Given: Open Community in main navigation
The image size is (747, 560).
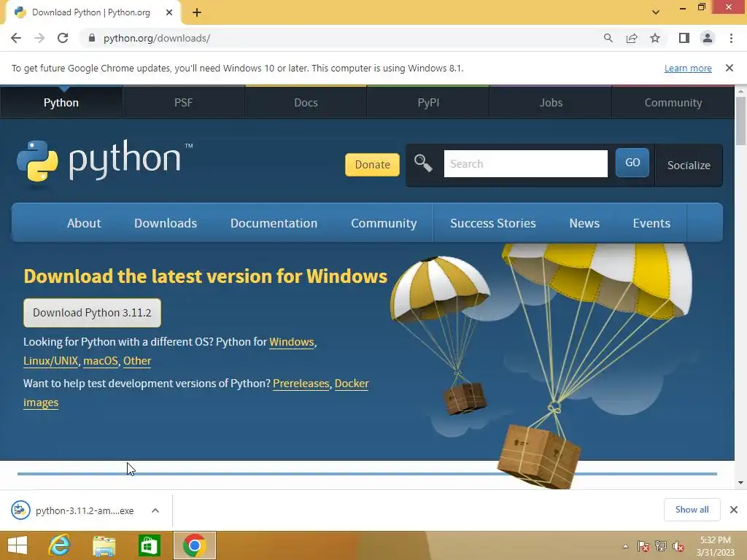Looking at the screenshot, I should (x=384, y=223).
